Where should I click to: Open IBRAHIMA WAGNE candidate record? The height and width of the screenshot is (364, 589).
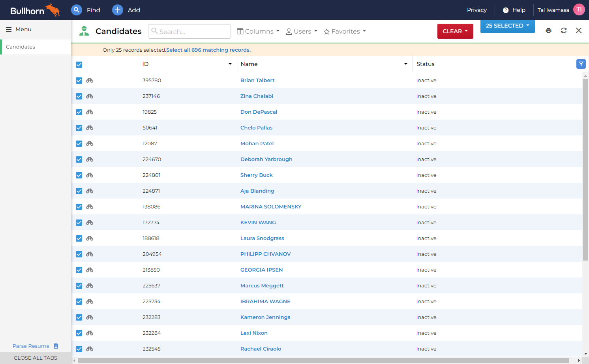265,301
